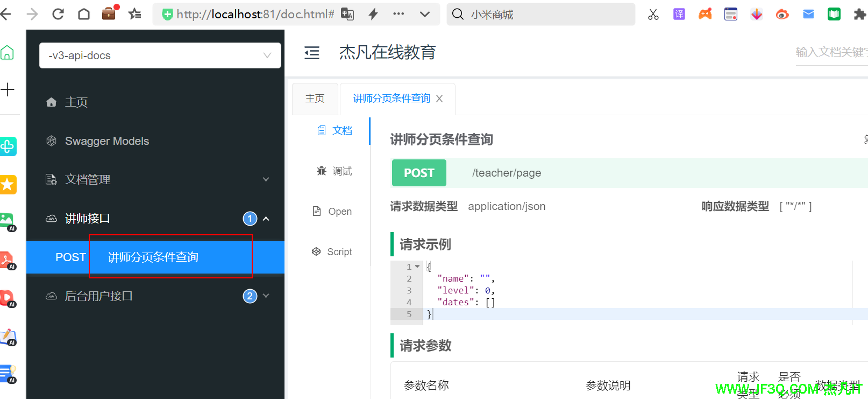868x399 pixels.
Task: Select the 讲师分页条件查询 POST entry in sidebar
Action: 153,257
